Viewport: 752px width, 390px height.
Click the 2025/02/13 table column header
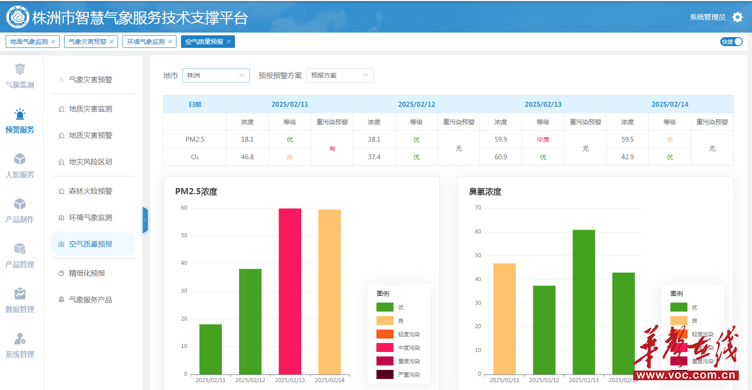[543, 104]
